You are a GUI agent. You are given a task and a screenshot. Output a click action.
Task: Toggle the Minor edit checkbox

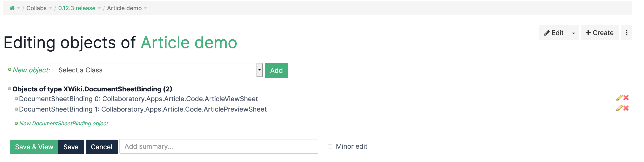click(x=330, y=146)
